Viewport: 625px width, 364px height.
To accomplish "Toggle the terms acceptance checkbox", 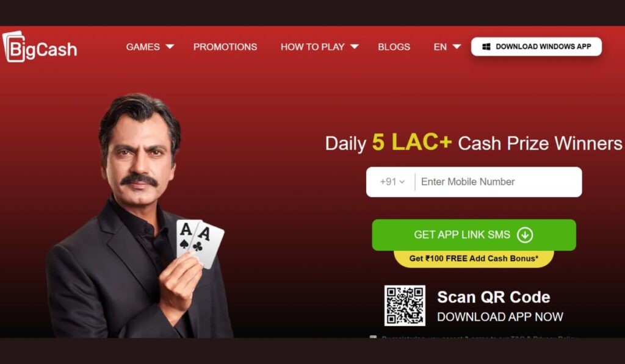I will (373, 337).
